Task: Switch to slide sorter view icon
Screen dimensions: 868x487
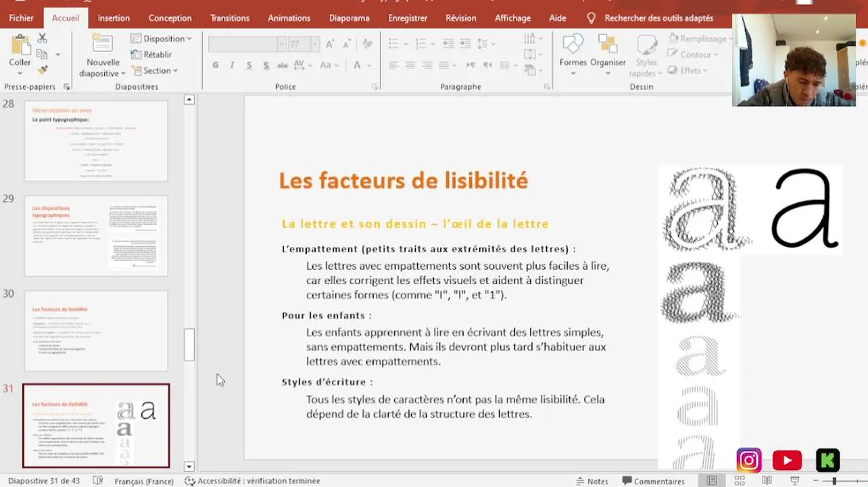Action: click(x=740, y=481)
